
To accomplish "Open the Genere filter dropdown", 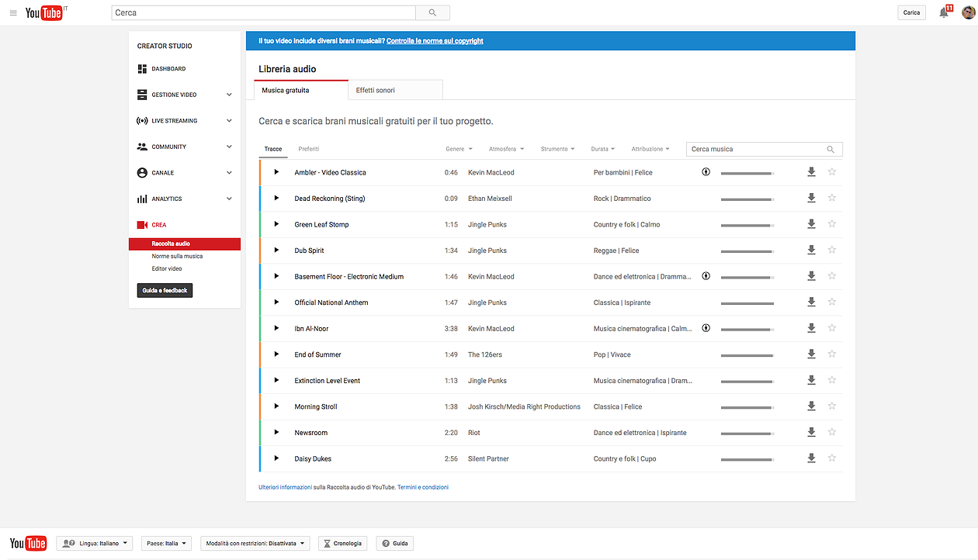I will 459,149.
